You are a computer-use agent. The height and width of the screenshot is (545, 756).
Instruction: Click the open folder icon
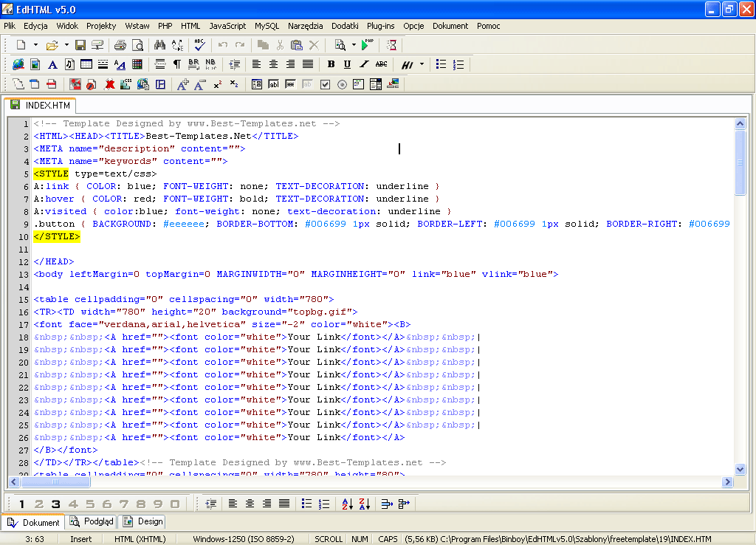click(x=52, y=45)
